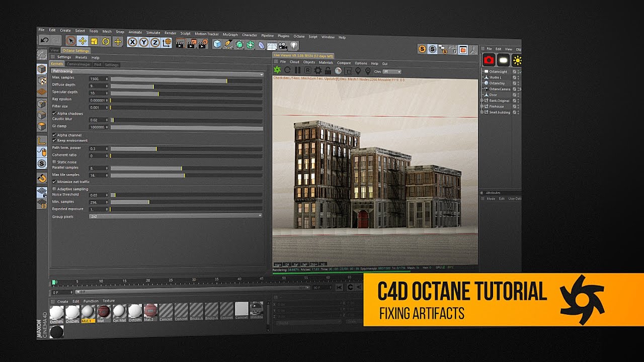Open the Chn PT channel dropdown

[392, 72]
